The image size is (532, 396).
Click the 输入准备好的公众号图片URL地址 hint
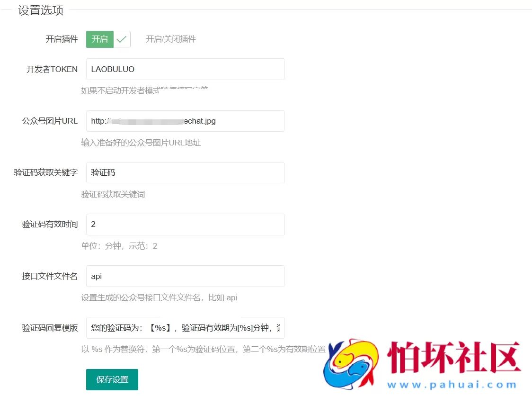[142, 143]
